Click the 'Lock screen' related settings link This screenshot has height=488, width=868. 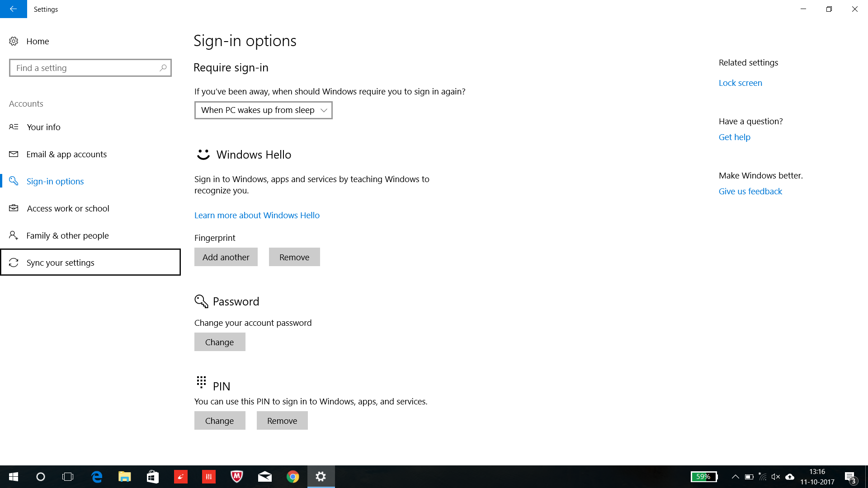pos(741,82)
